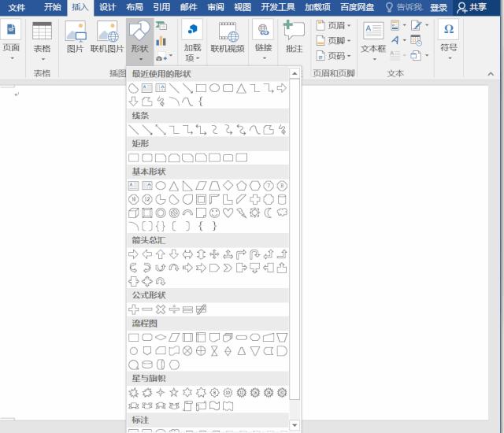Image resolution: width=504 pixels, height=433 pixels.
Task: Switch to the 开始 tab
Action: pos(53,7)
